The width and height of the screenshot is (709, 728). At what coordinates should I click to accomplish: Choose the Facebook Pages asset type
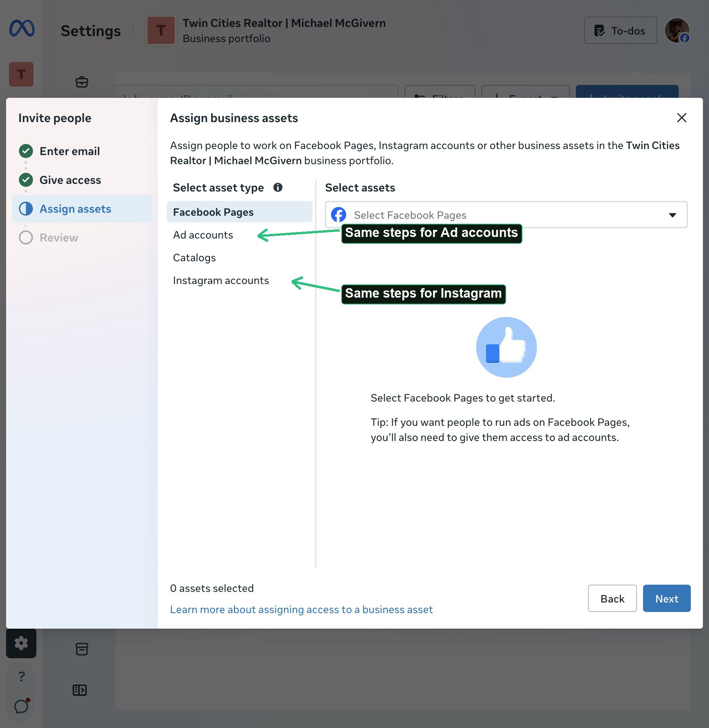[x=240, y=212]
